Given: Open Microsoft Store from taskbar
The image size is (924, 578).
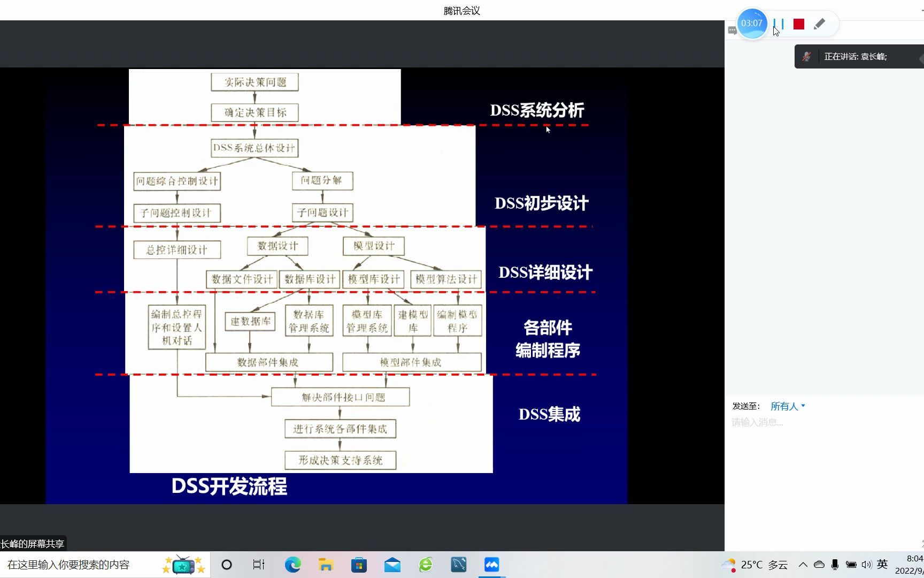Looking at the screenshot, I should tap(359, 565).
